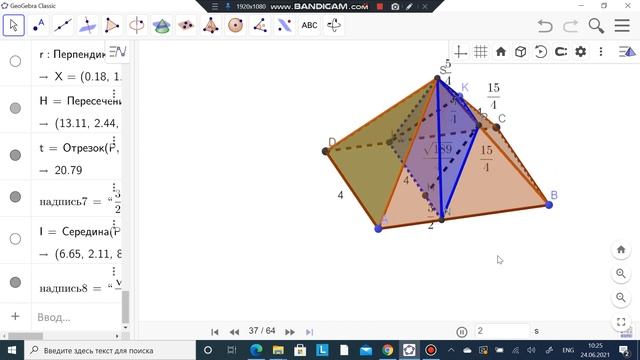Reset to standard view with home icon in style bar
This screenshot has height=360, width=640.
coord(501,52)
